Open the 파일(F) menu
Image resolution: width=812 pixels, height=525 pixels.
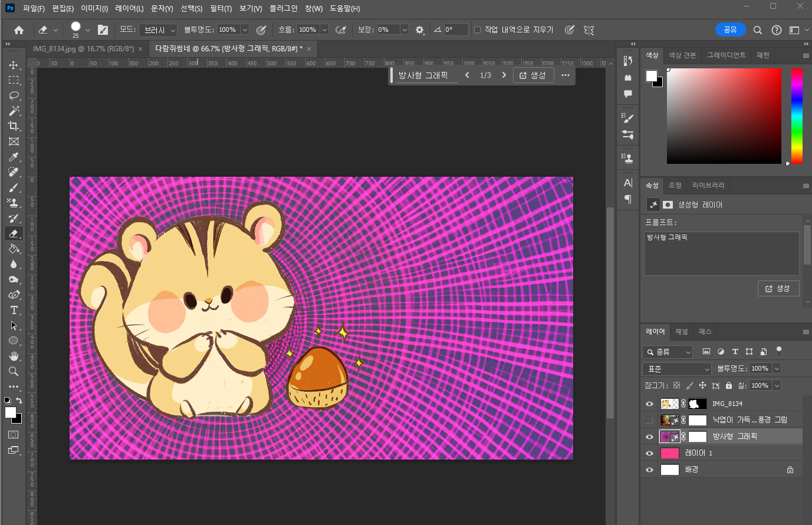[34, 8]
